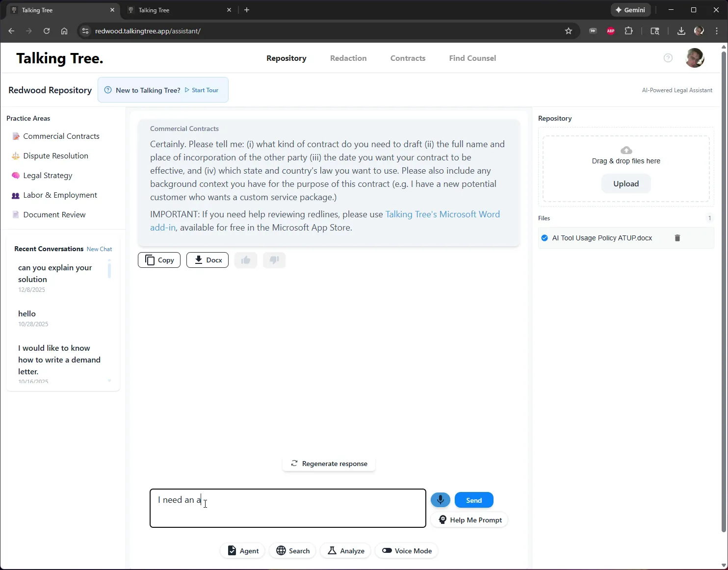Reload the page
Screen dimensions: 728x570
(x=47, y=31)
